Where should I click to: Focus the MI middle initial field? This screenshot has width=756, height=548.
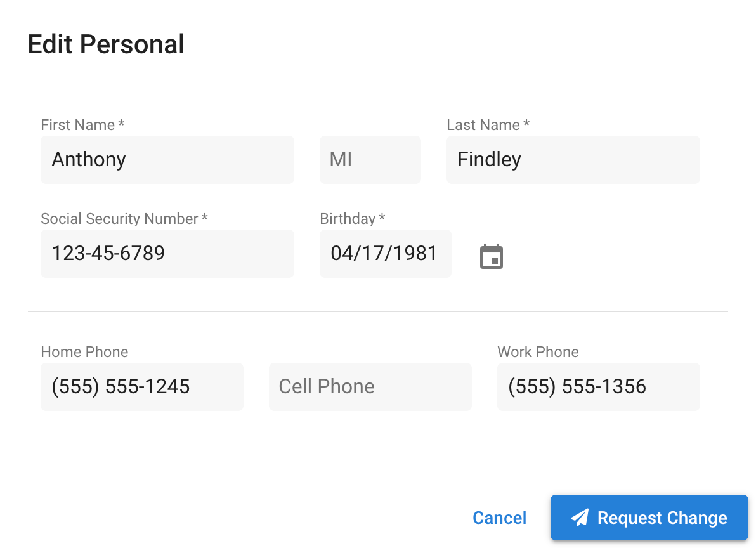pos(370,160)
